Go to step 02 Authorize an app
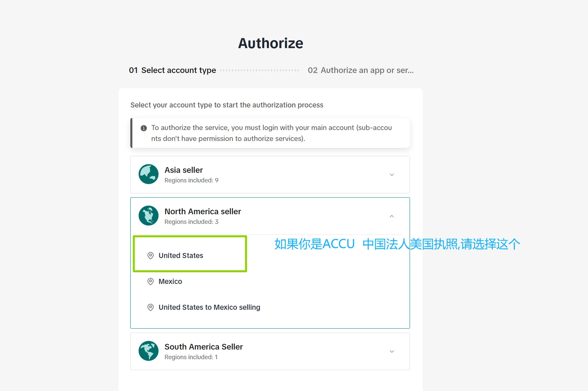The image size is (588, 391). [361, 70]
